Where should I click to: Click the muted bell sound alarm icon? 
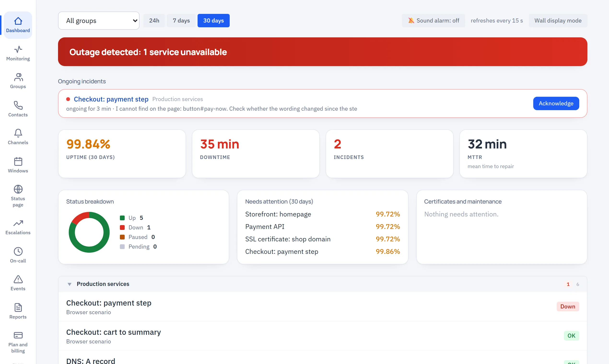tap(411, 21)
